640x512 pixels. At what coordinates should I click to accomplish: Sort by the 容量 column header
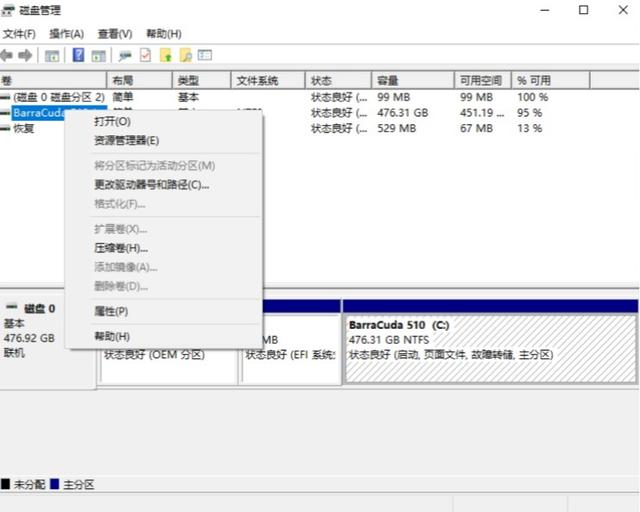pos(413,80)
